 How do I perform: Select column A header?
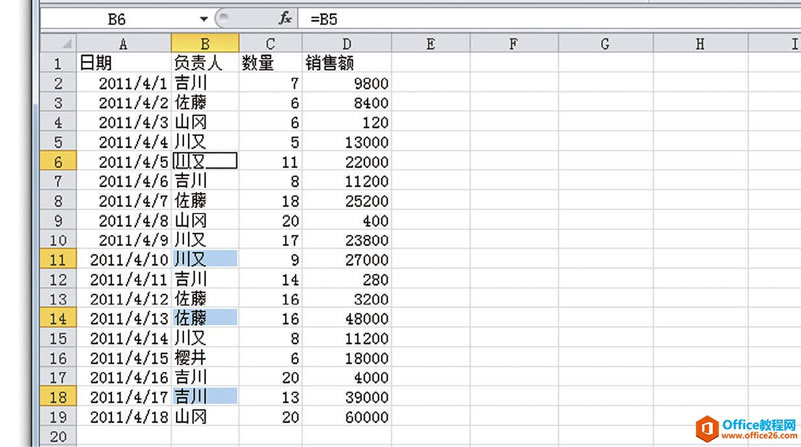[x=124, y=44]
